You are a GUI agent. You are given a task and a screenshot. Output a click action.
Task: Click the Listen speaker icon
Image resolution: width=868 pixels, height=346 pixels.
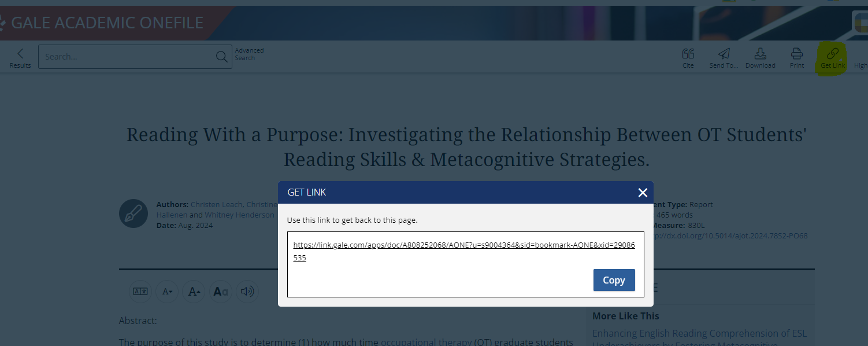tap(247, 292)
